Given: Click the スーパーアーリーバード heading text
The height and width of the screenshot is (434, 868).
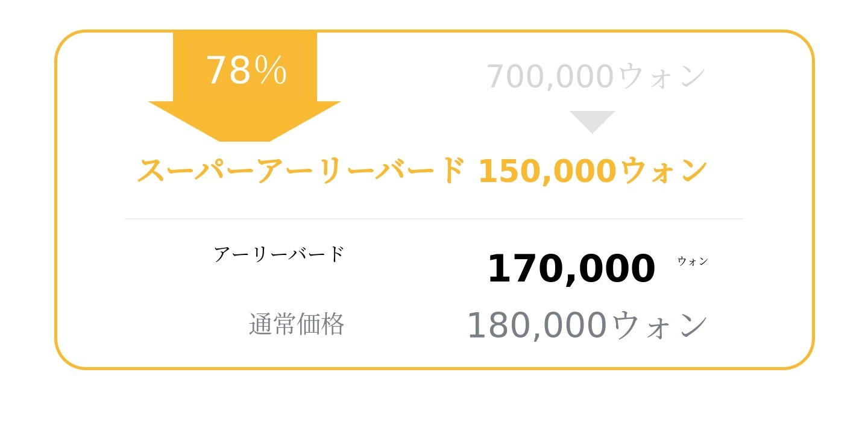Looking at the screenshot, I should click(301, 171).
